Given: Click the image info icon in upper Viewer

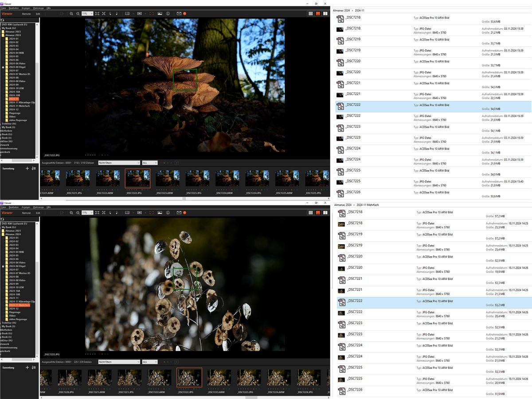Looking at the screenshot, I should [168, 14].
